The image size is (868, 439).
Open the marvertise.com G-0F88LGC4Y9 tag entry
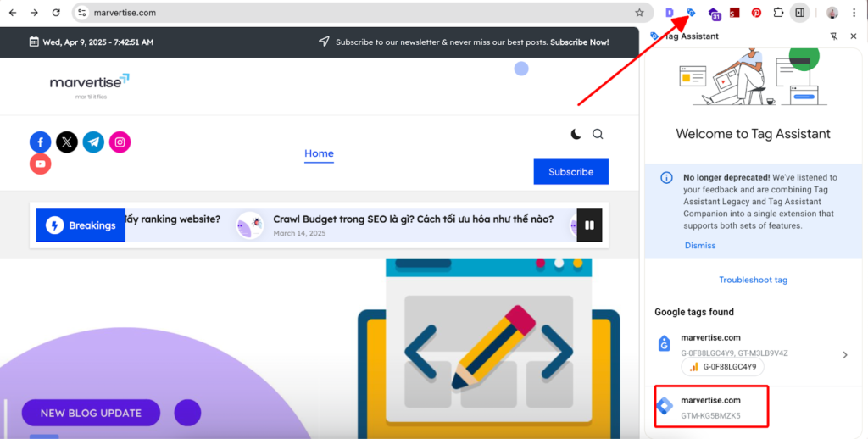753,354
